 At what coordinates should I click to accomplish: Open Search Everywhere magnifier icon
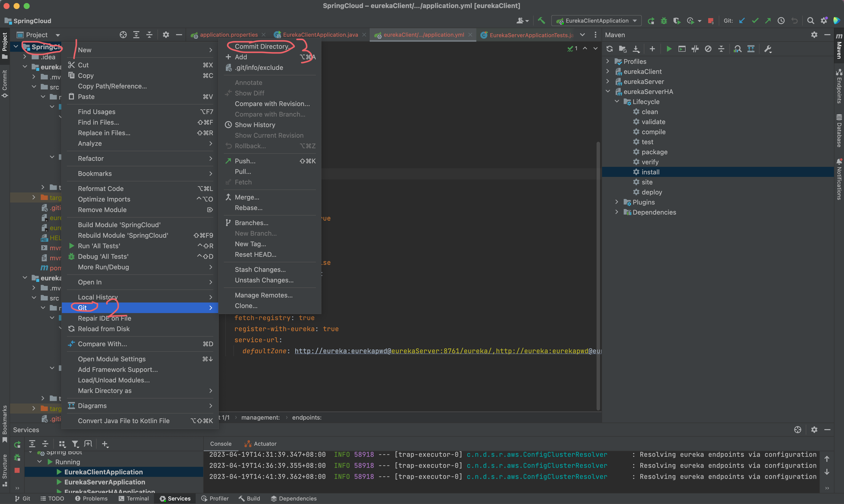point(811,21)
